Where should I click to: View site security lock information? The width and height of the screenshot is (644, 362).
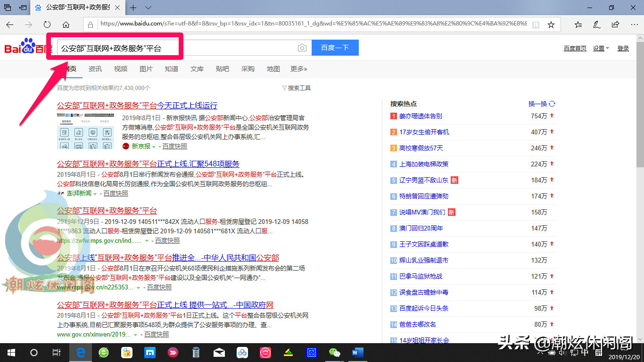coord(91,25)
